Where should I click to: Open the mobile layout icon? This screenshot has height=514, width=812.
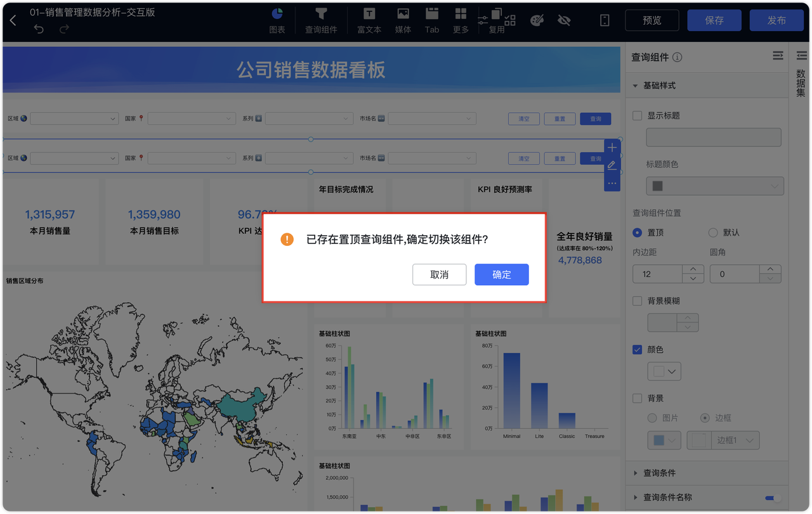point(603,20)
